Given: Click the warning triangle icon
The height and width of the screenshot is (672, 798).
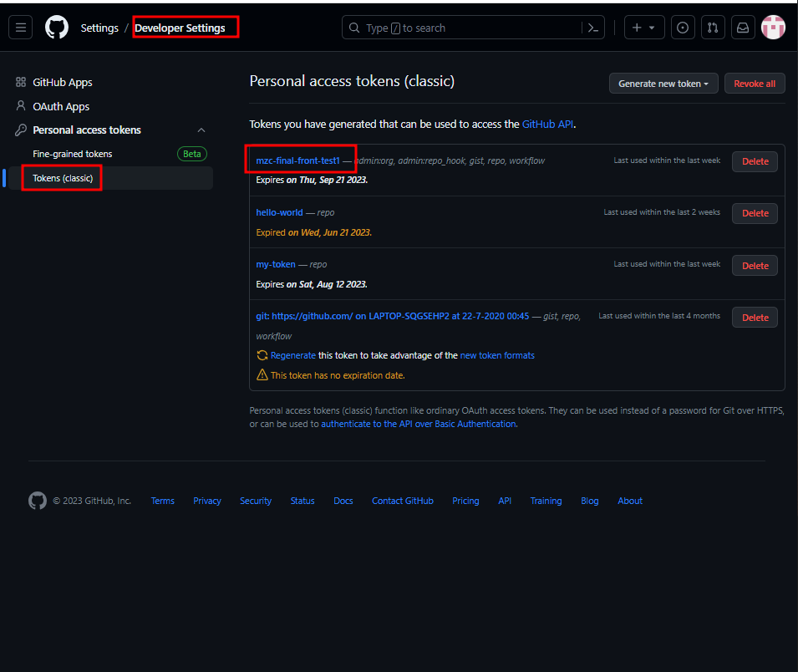Looking at the screenshot, I should pyautogui.click(x=262, y=375).
